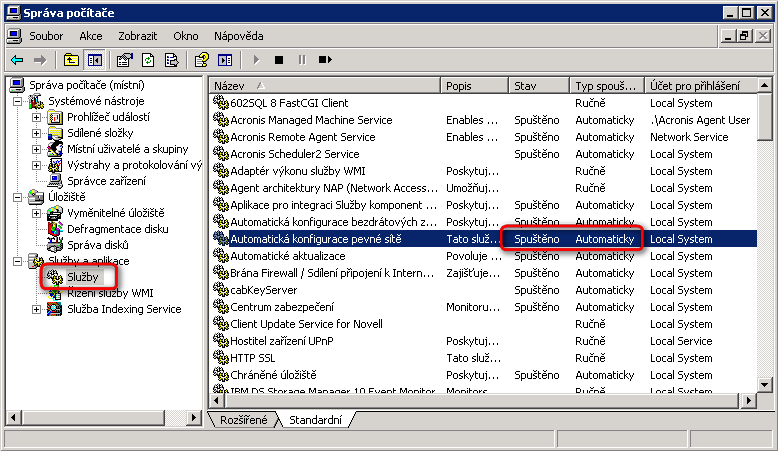Expand the Prohlížeč událostí node
The image size is (778, 451).
[37, 117]
